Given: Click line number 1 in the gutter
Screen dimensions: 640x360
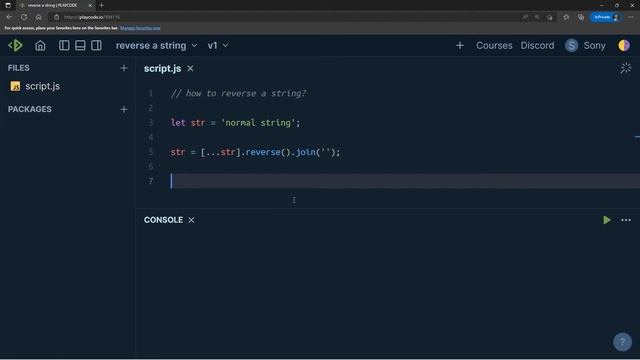Looking at the screenshot, I should [151, 93].
